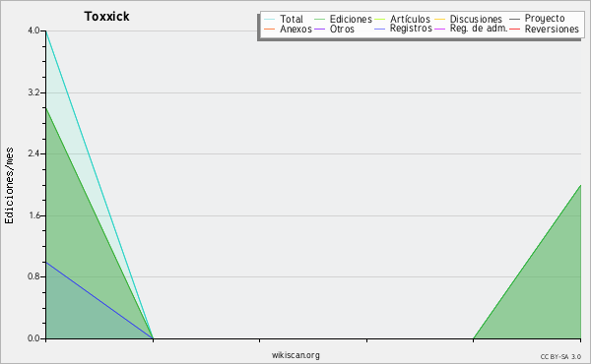
Task: Click the 2.4 y-axis value
Action: coord(33,153)
